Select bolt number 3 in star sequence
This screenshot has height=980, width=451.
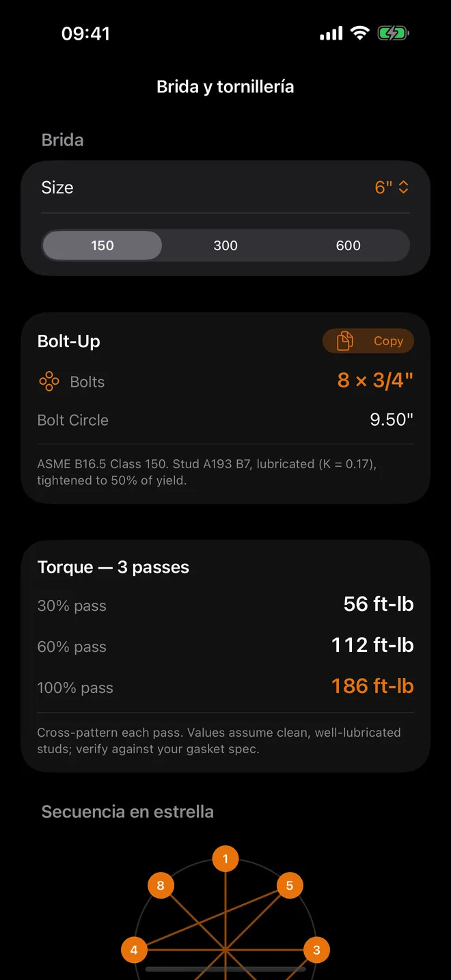tap(316, 950)
